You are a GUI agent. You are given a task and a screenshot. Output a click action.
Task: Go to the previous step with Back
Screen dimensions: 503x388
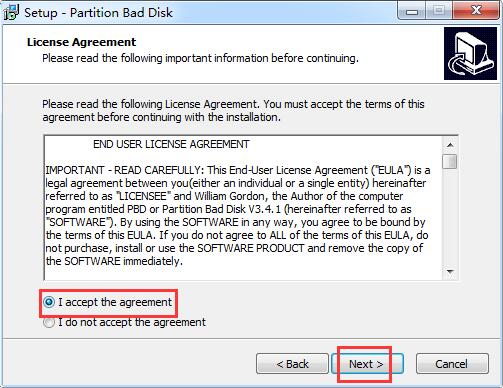coord(292,364)
